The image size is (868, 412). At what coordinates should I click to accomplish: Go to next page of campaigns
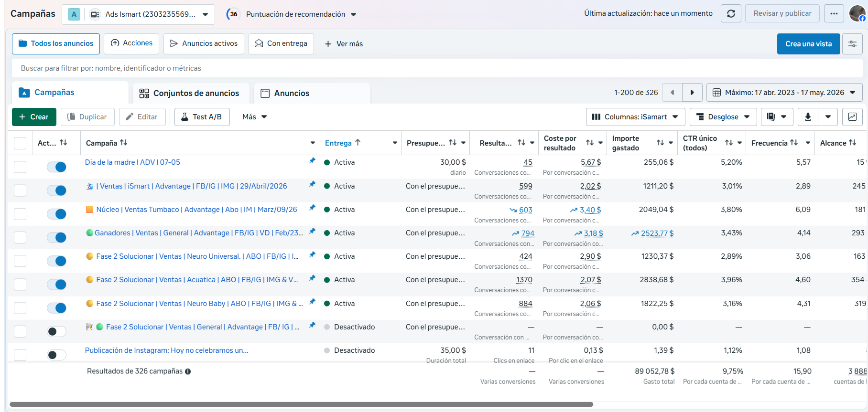click(x=692, y=93)
